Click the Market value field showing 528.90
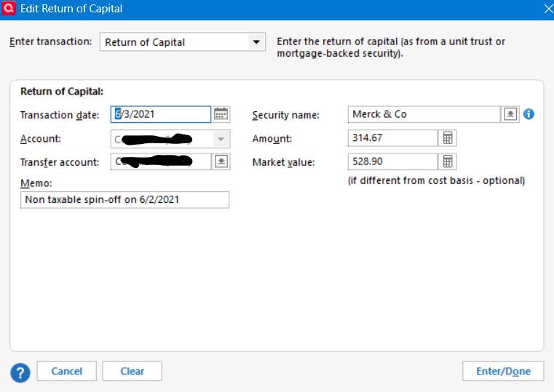The image size is (554, 392). (x=392, y=161)
